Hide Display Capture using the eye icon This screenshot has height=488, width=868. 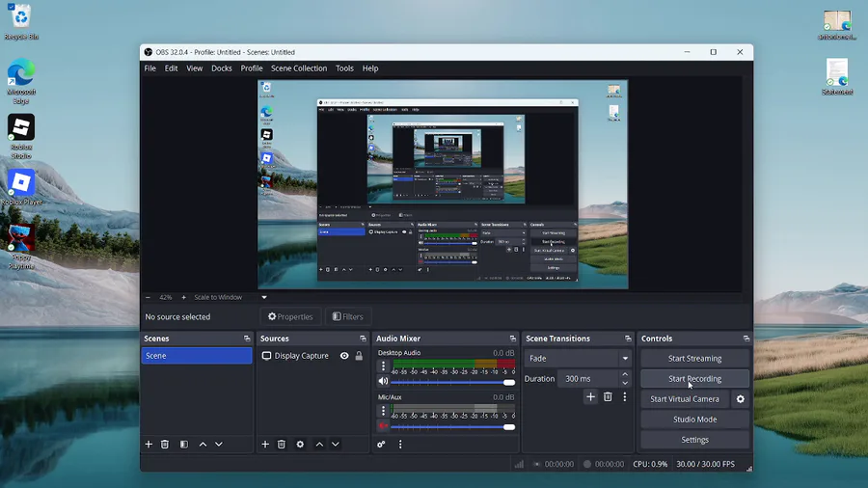pyautogui.click(x=344, y=356)
